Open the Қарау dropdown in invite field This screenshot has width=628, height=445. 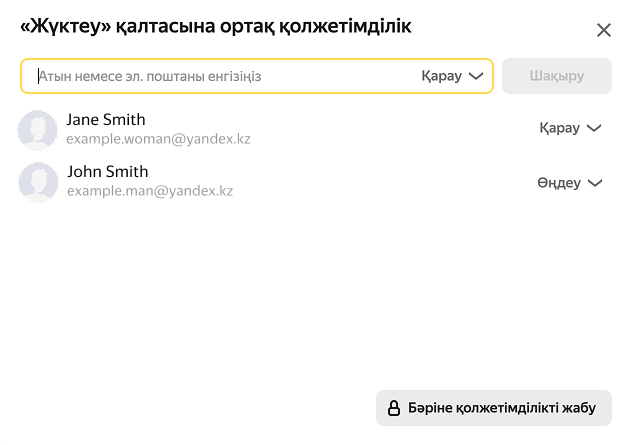pyautogui.click(x=451, y=76)
